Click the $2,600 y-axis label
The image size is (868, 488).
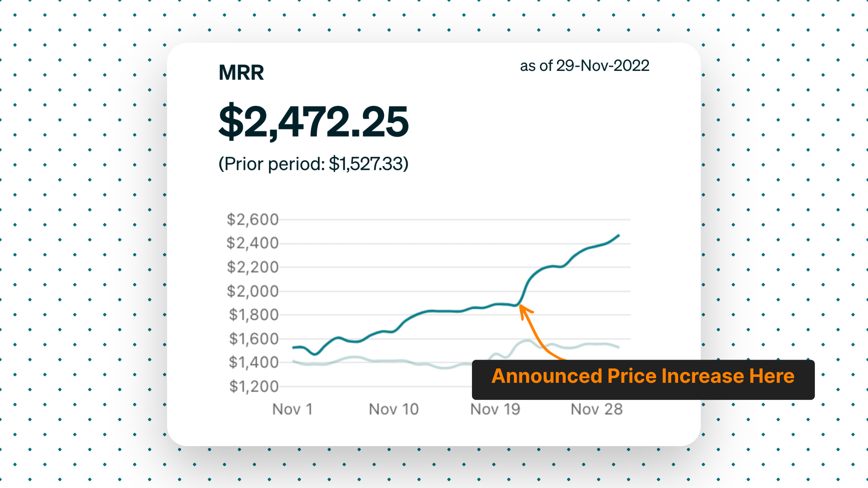pos(252,220)
